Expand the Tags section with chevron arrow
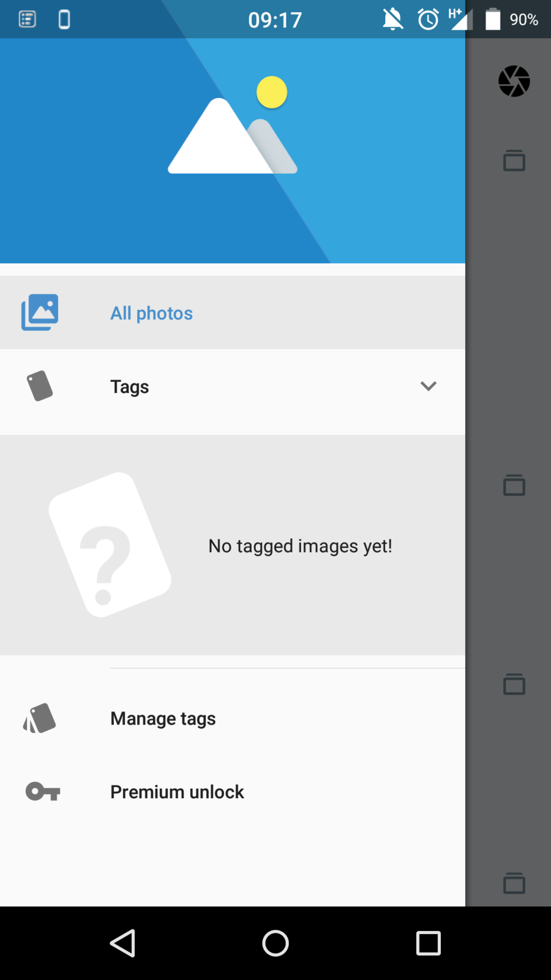The image size is (551, 980). (x=428, y=386)
